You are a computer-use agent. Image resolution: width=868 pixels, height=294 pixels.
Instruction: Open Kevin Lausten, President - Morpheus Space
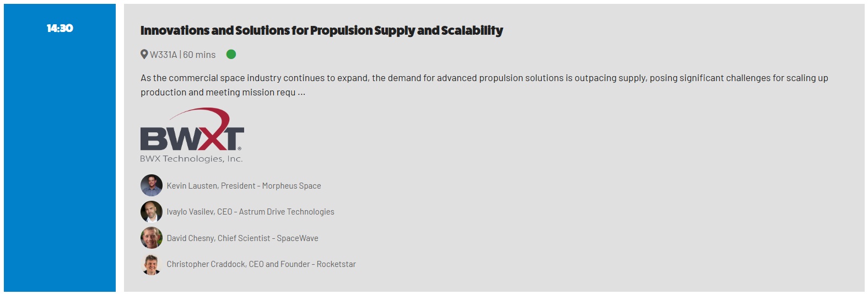[244, 186]
